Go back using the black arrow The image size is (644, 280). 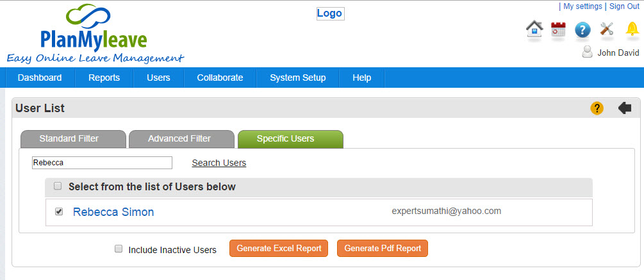point(625,108)
